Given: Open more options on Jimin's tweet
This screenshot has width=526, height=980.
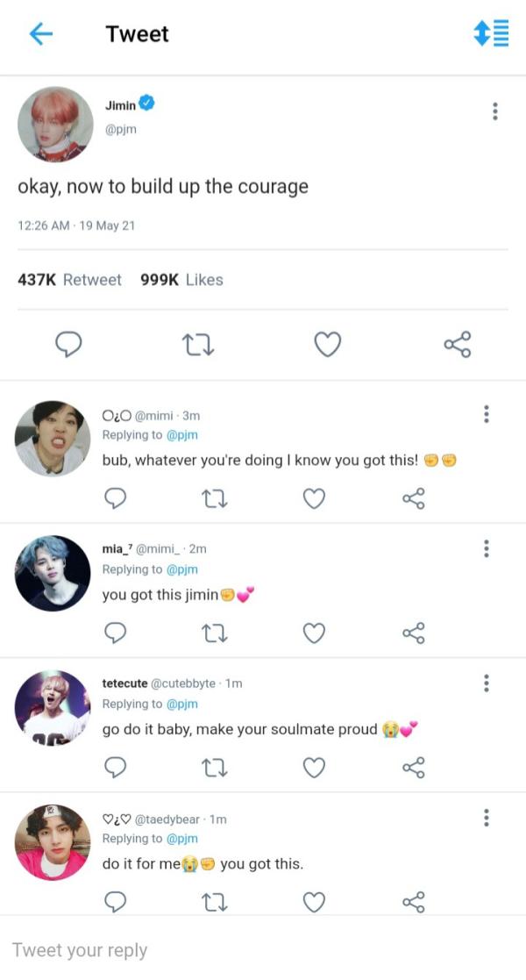Looking at the screenshot, I should [x=495, y=111].
